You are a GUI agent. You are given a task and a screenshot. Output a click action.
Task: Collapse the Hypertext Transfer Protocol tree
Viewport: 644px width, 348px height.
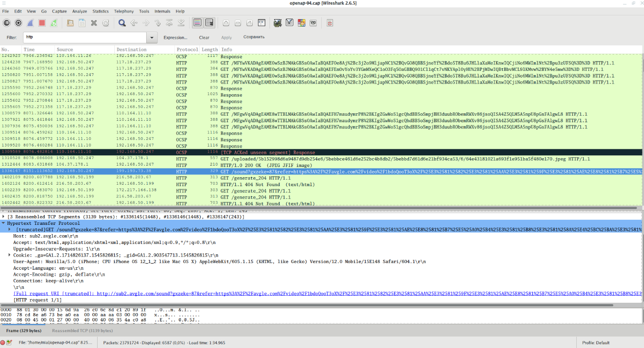coord(3,223)
